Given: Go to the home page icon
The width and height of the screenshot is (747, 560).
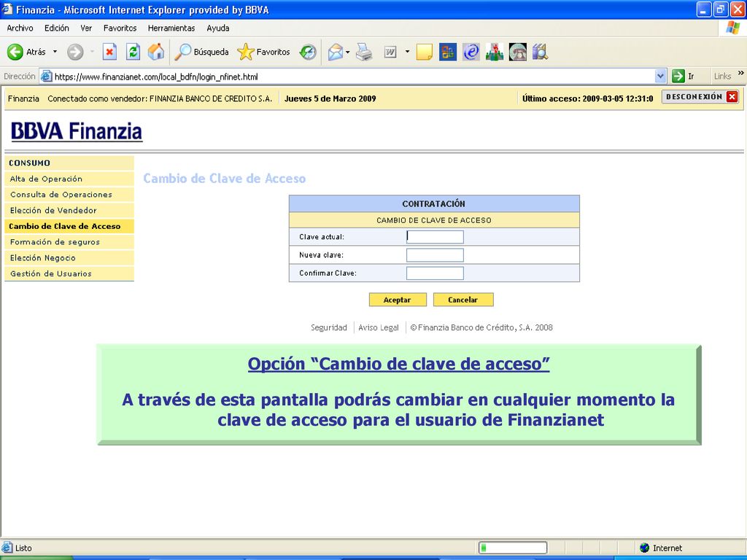Looking at the screenshot, I should point(156,52).
